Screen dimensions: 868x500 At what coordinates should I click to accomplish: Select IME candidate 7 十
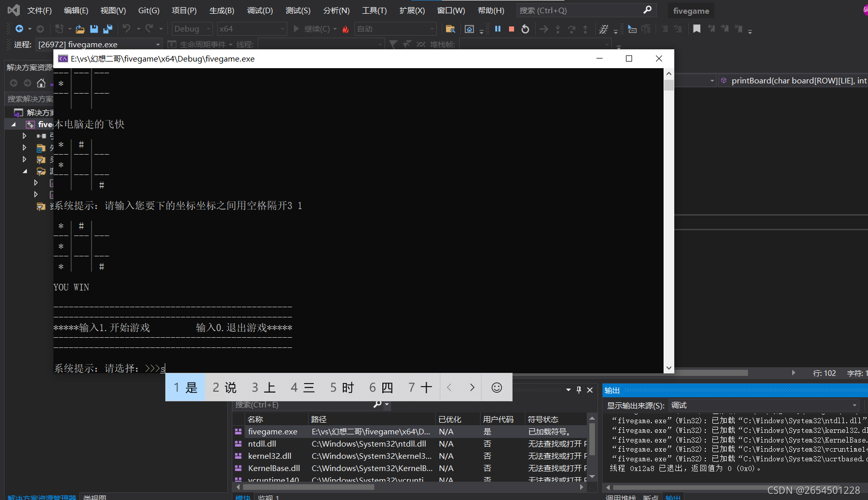[420, 388]
